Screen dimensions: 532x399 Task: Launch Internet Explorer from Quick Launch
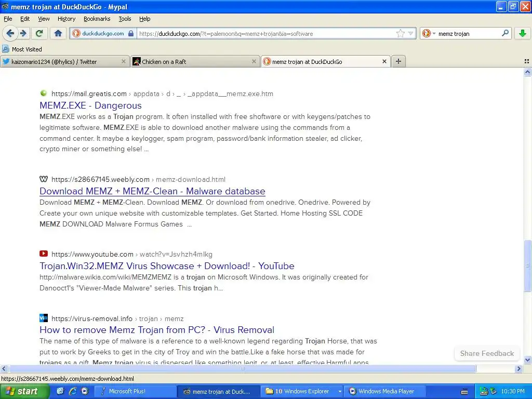click(73, 391)
